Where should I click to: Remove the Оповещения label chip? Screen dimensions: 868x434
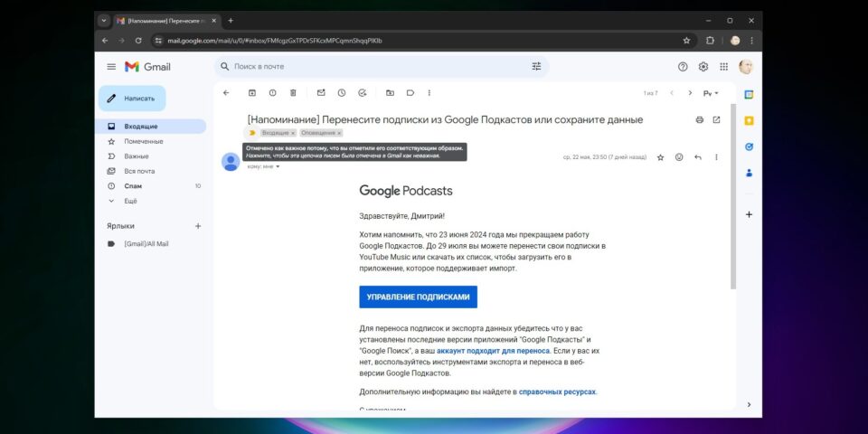339,134
